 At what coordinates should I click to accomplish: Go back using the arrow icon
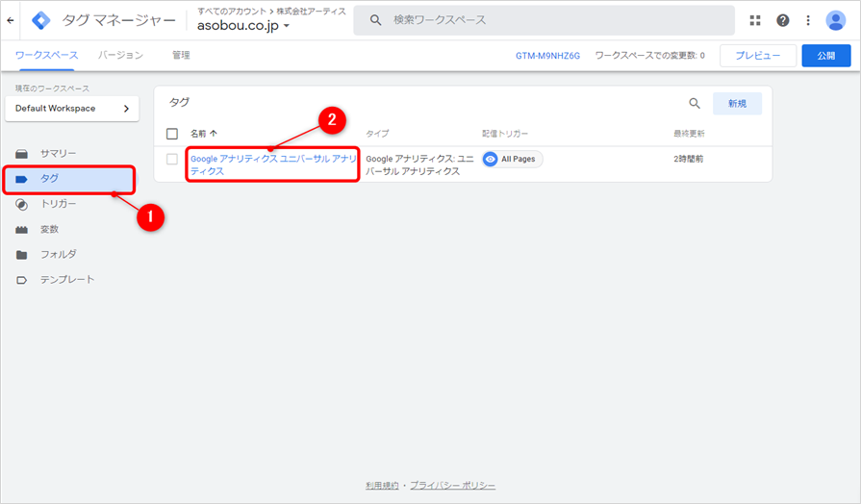click(11, 20)
